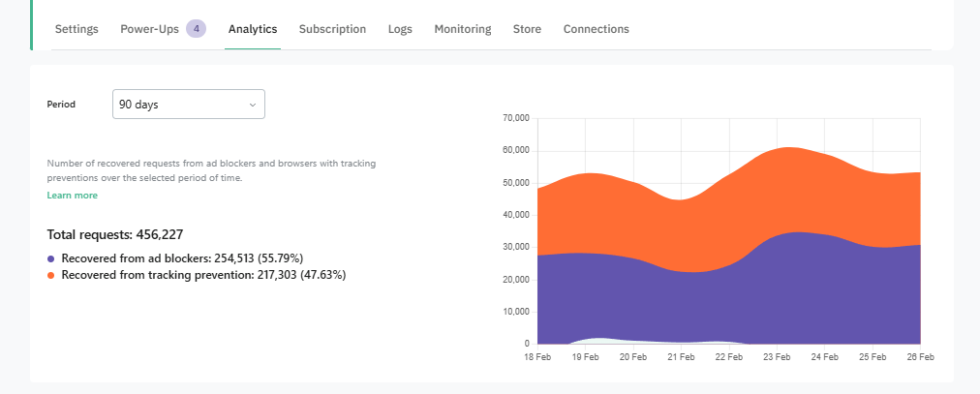Image resolution: width=980 pixels, height=394 pixels.
Task: Navigate to the Connections tab
Action: click(x=596, y=29)
